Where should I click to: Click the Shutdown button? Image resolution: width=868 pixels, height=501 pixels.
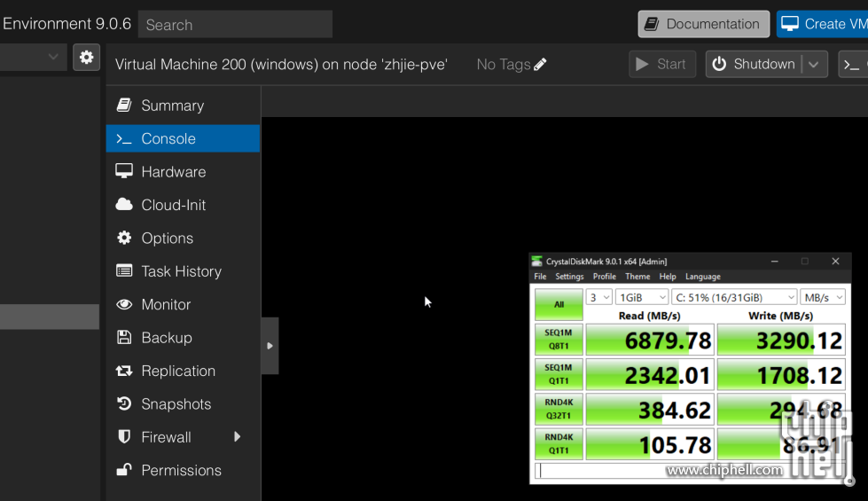tap(754, 64)
